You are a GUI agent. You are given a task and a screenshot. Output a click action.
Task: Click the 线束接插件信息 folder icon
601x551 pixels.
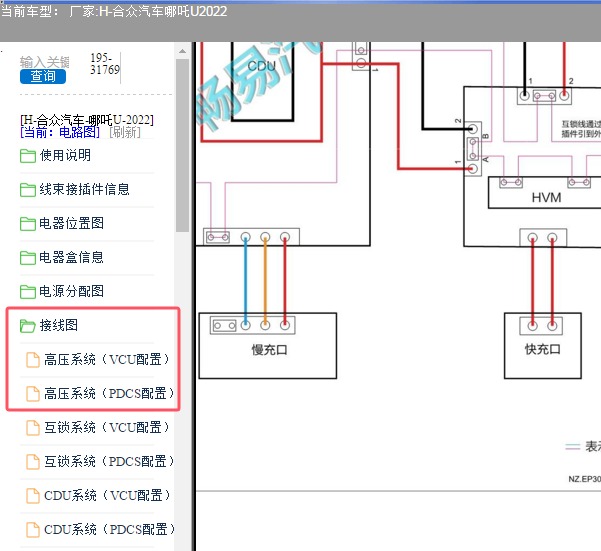point(28,190)
